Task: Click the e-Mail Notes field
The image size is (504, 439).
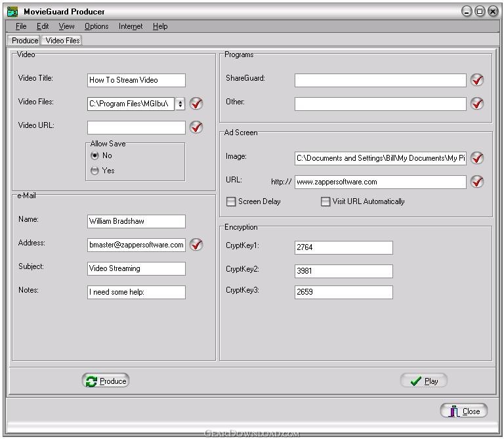Action: pos(136,292)
